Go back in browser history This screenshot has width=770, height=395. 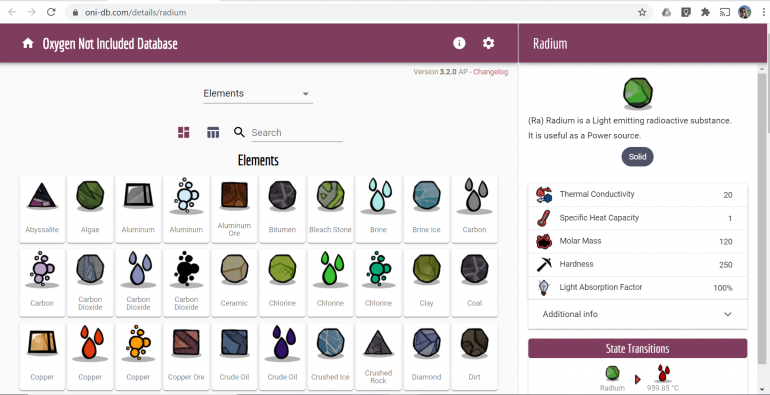pyautogui.click(x=12, y=12)
